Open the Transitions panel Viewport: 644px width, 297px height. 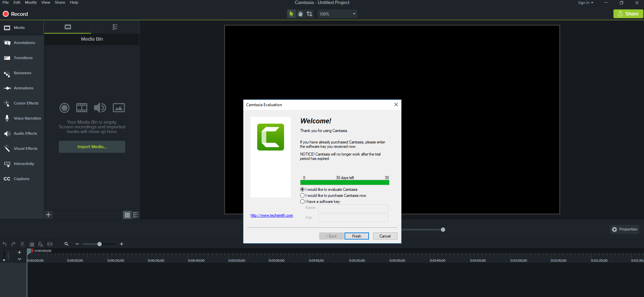pos(22,58)
